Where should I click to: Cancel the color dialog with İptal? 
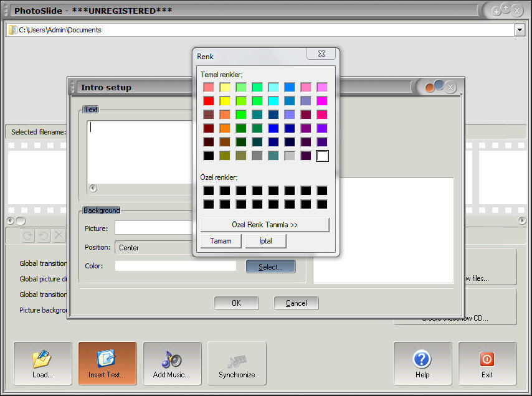click(x=265, y=241)
